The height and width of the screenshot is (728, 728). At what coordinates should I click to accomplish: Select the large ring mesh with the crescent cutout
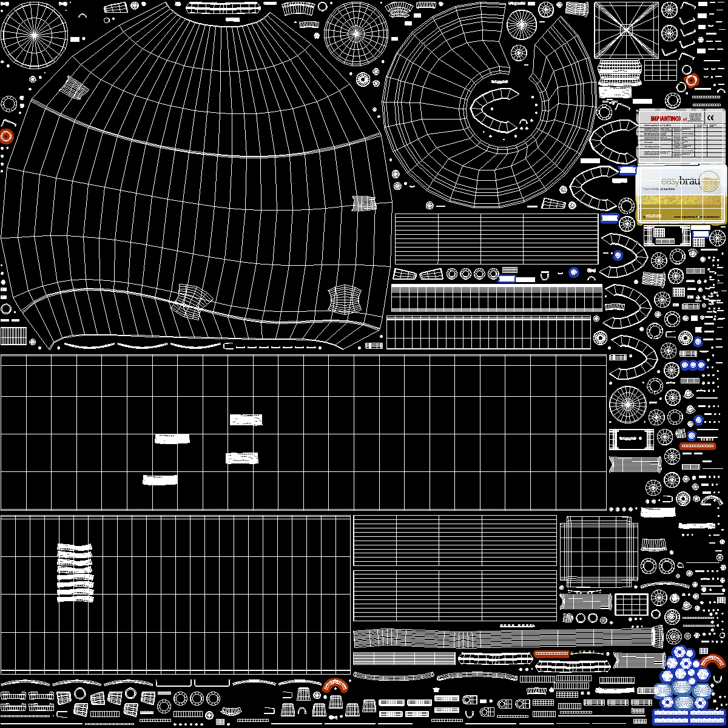[490, 104]
